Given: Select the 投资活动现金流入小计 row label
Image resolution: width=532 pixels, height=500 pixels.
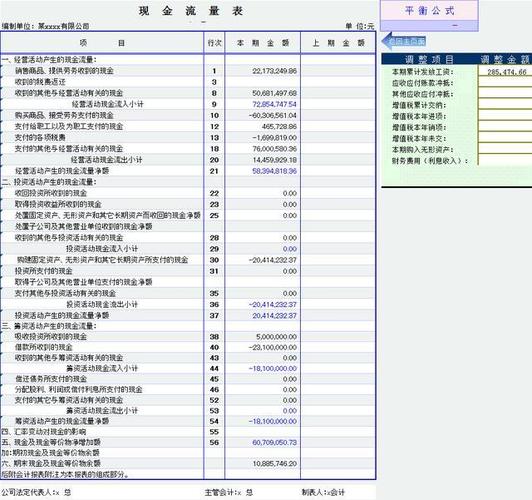Looking at the screenshot, I should 102,249.
